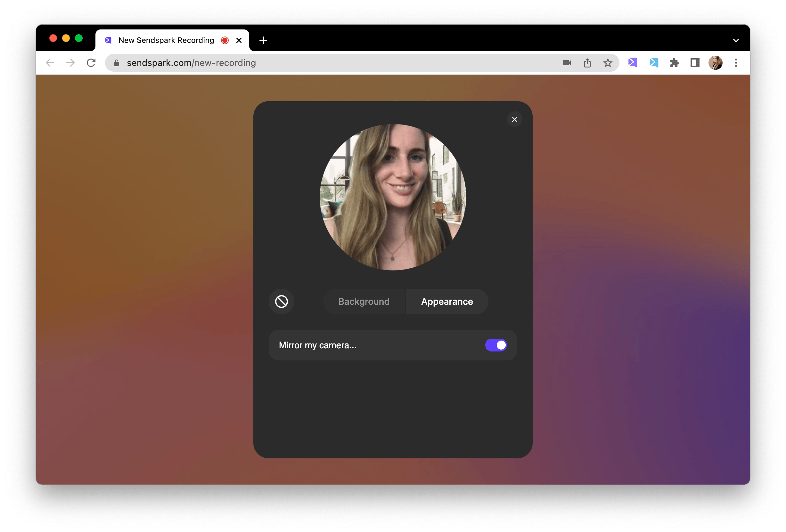Close the New Sendspark Recording tab
The width and height of the screenshot is (786, 532).
pyautogui.click(x=239, y=41)
